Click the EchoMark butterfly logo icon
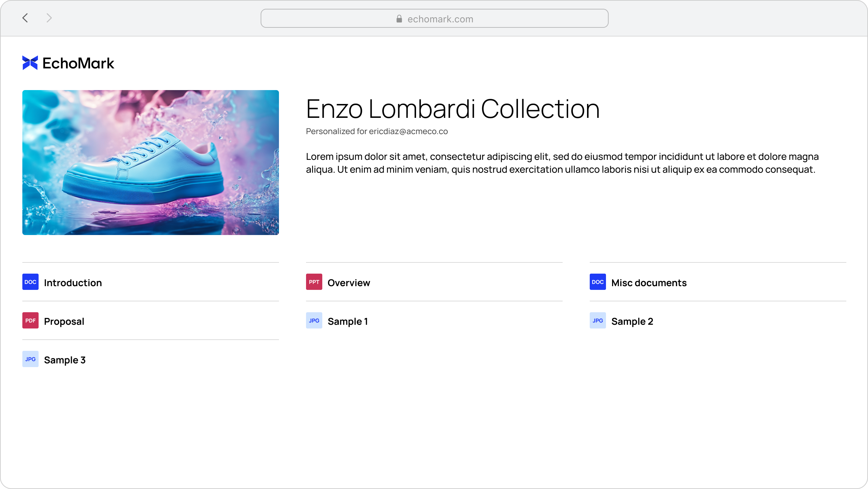868x489 pixels. tap(30, 63)
